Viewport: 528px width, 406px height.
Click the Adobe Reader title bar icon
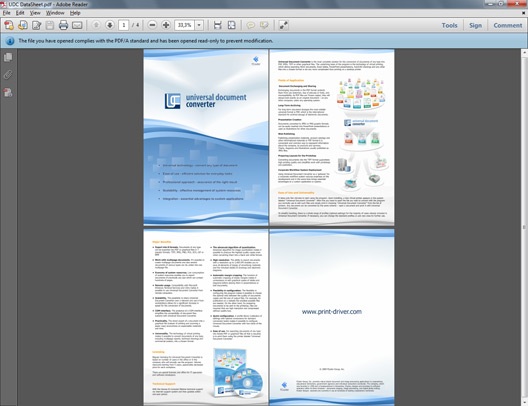pyautogui.click(x=3, y=4)
